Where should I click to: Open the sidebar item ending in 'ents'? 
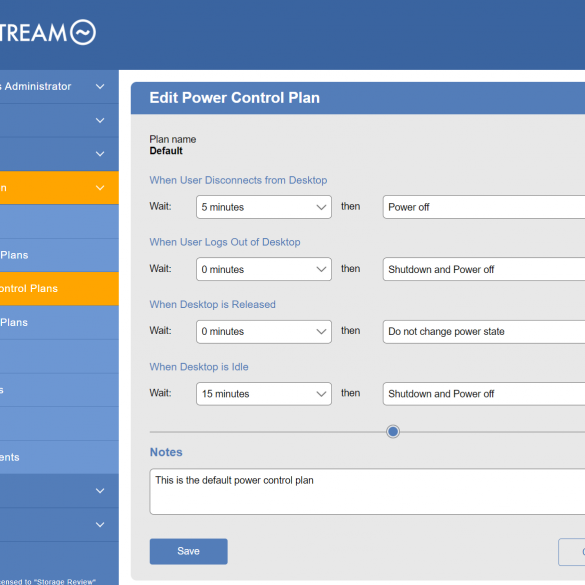pyautogui.click(x=59, y=457)
